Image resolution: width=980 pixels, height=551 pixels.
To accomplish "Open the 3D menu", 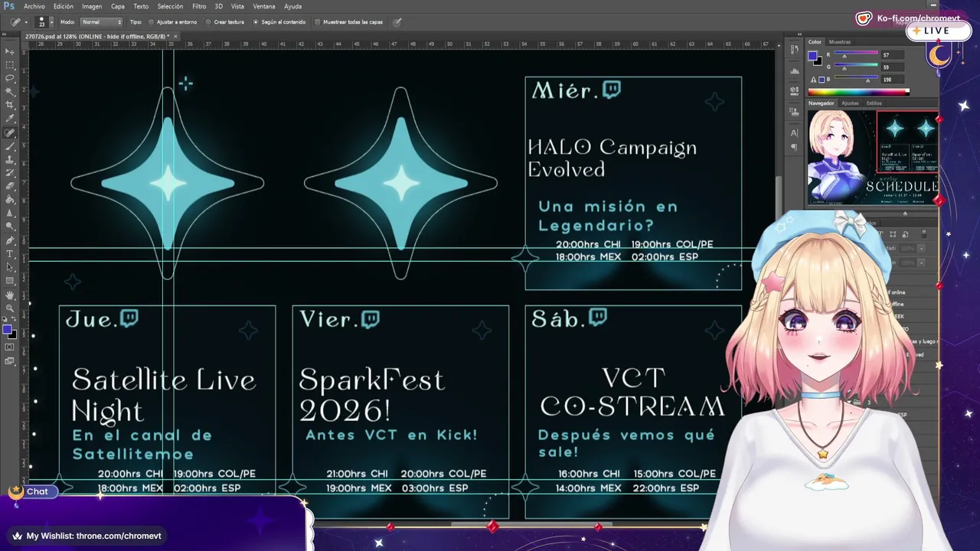I will tap(217, 6).
